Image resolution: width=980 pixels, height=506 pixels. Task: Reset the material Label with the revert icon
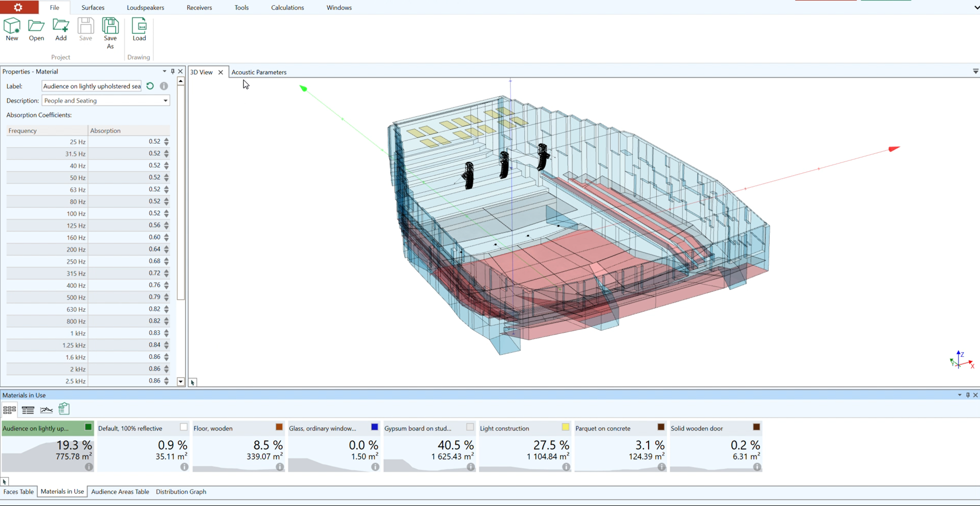coord(149,86)
